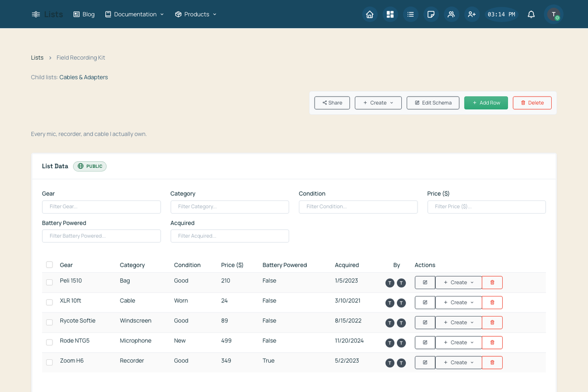Toggle the select-all rows checkbox
This screenshot has width=588, height=392.
pyautogui.click(x=49, y=265)
